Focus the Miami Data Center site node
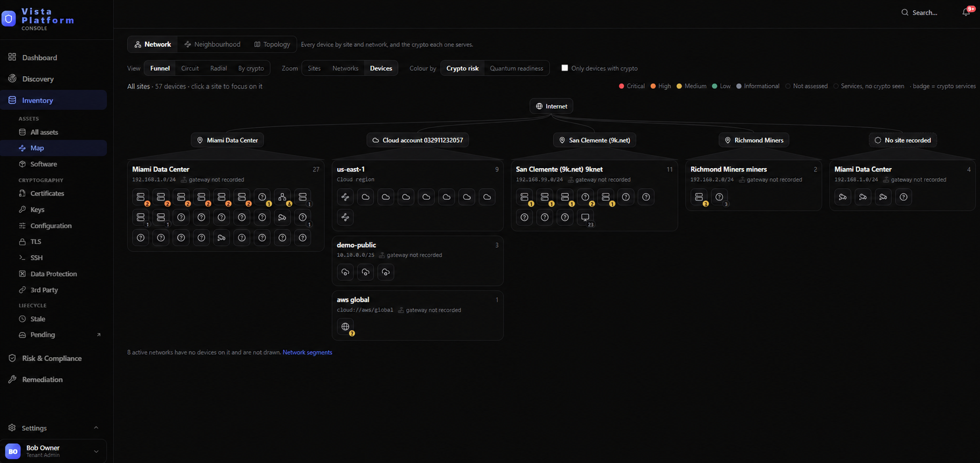The height and width of the screenshot is (463, 980). click(227, 140)
